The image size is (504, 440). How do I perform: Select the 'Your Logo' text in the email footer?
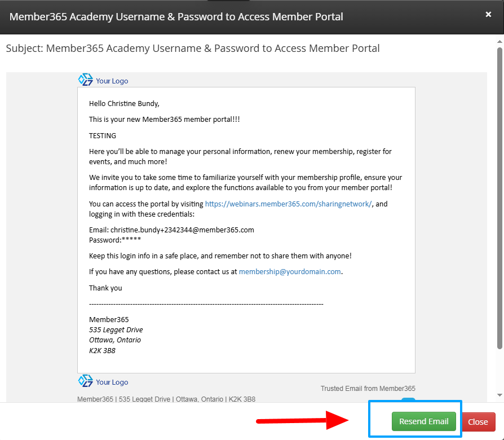coord(112,382)
